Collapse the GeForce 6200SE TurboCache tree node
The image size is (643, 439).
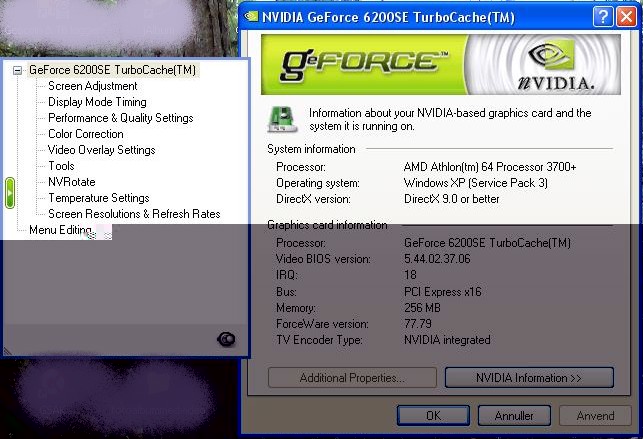coord(17,71)
